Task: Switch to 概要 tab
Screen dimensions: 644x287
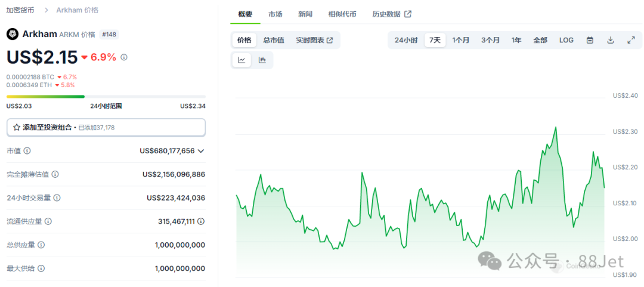Action: pos(245,14)
